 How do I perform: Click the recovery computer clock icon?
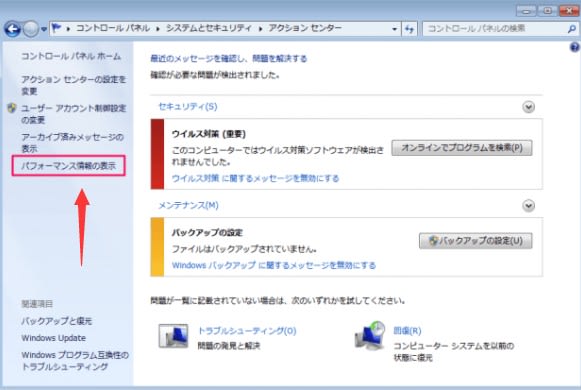(370, 336)
